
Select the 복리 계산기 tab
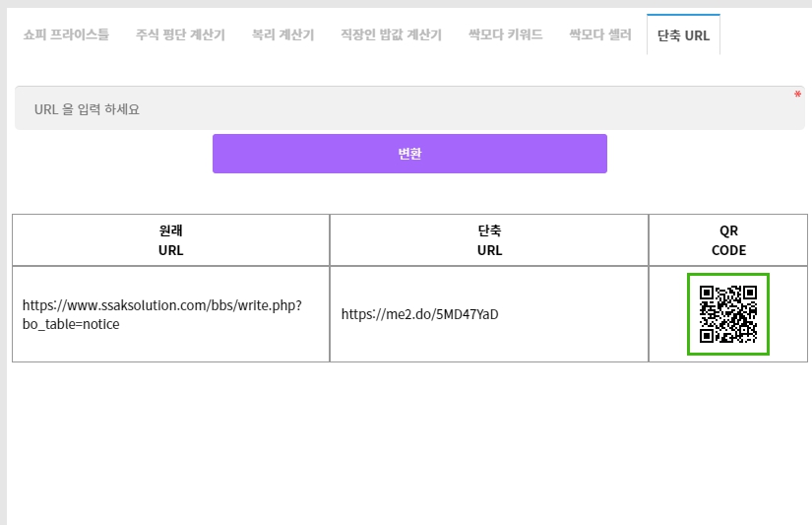[282, 34]
